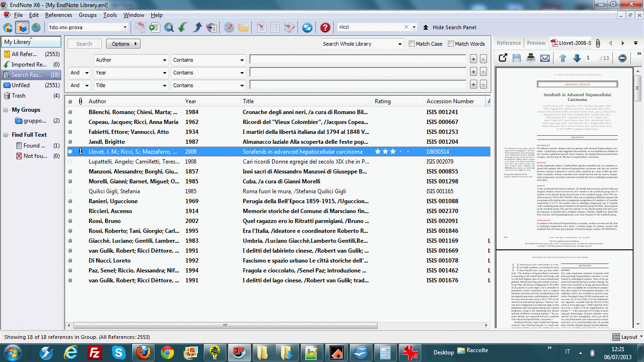This screenshot has height=362, width=644.
Task: Enable the Match Words checkbox
Action: pyautogui.click(x=451, y=44)
